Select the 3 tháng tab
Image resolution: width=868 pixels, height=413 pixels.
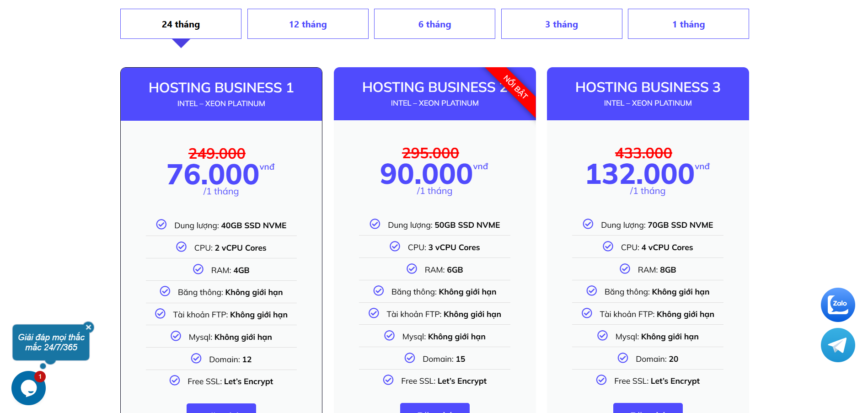pyautogui.click(x=561, y=24)
